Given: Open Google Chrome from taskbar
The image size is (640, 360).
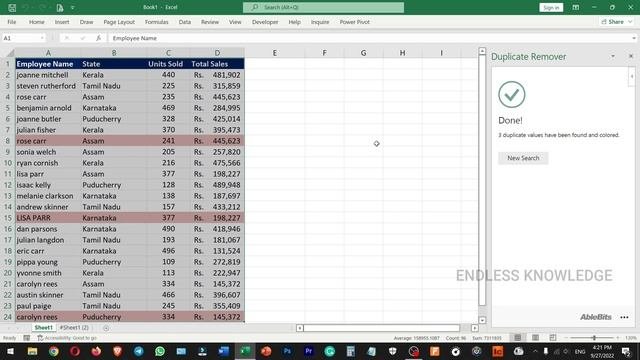Looking at the screenshot, I should (53, 351).
